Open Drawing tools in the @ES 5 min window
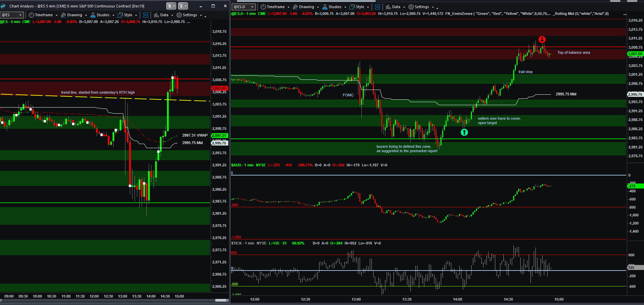644x305 pixels. (x=72, y=15)
